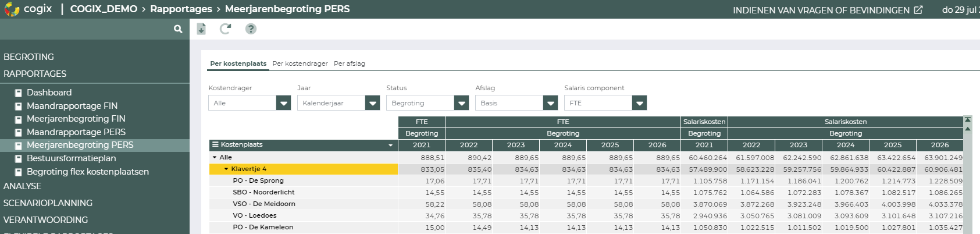Open the Kostendrager dropdown arrow
The image size is (980, 234).
point(283,103)
